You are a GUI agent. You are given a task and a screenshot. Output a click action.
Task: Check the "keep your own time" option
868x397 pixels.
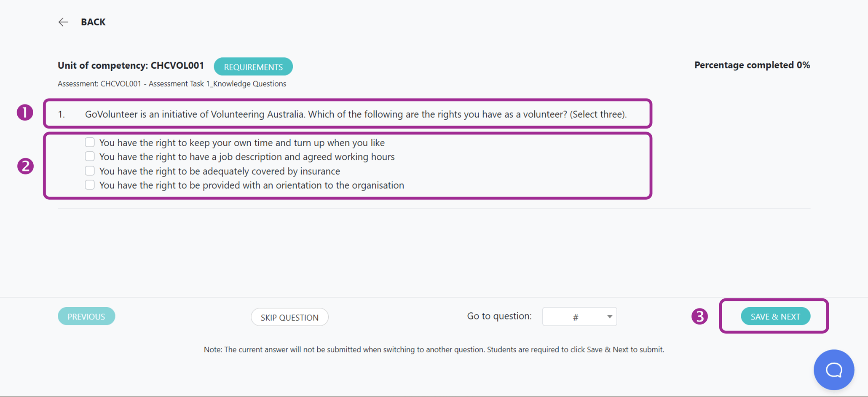pyautogui.click(x=90, y=142)
